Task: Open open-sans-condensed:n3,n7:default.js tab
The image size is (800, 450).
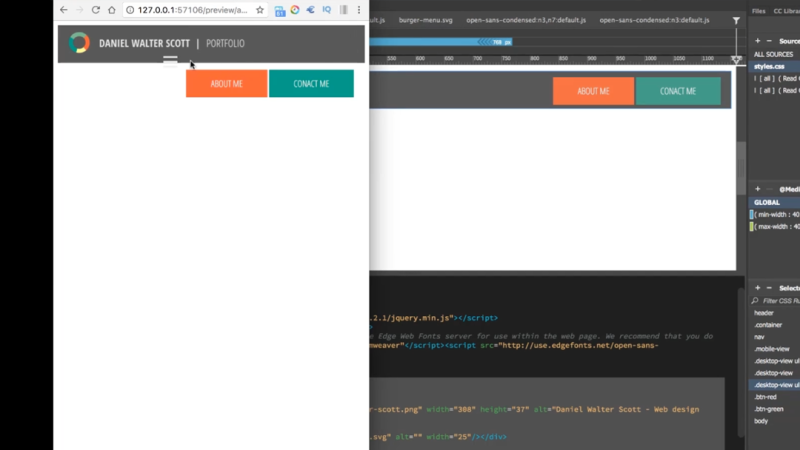Action: [x=526, y=20]
